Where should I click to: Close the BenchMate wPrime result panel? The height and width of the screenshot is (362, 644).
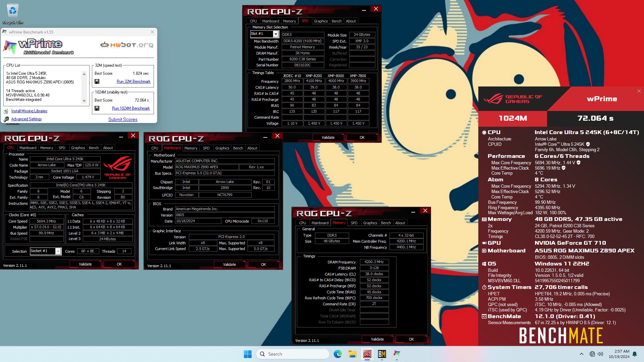tap(639, 91)
